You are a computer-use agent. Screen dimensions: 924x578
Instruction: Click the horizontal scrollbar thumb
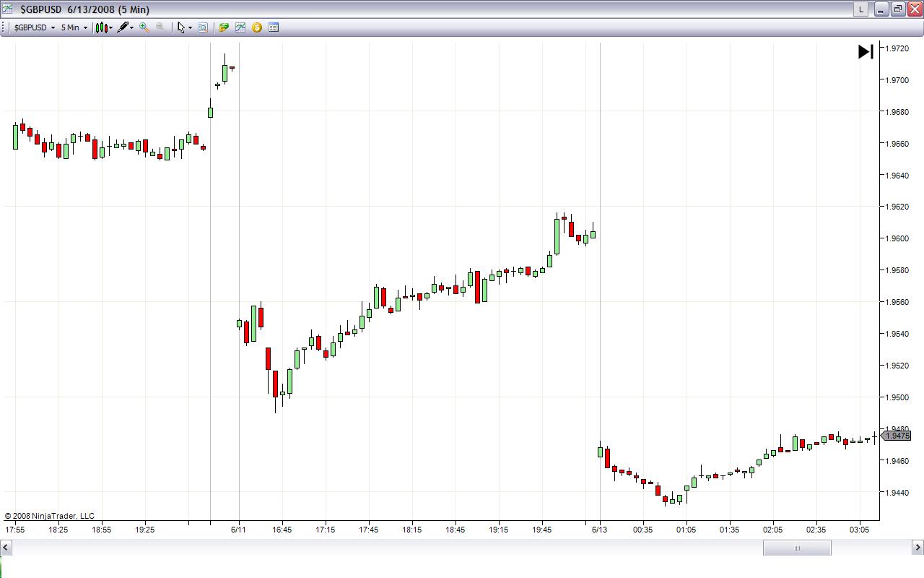(x=797, y=548)
